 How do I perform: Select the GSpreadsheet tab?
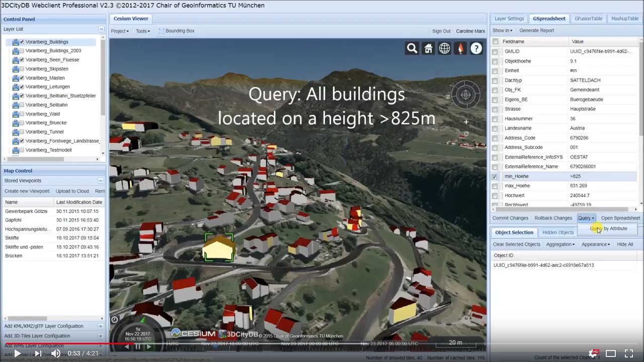click(x=549, y=19)
